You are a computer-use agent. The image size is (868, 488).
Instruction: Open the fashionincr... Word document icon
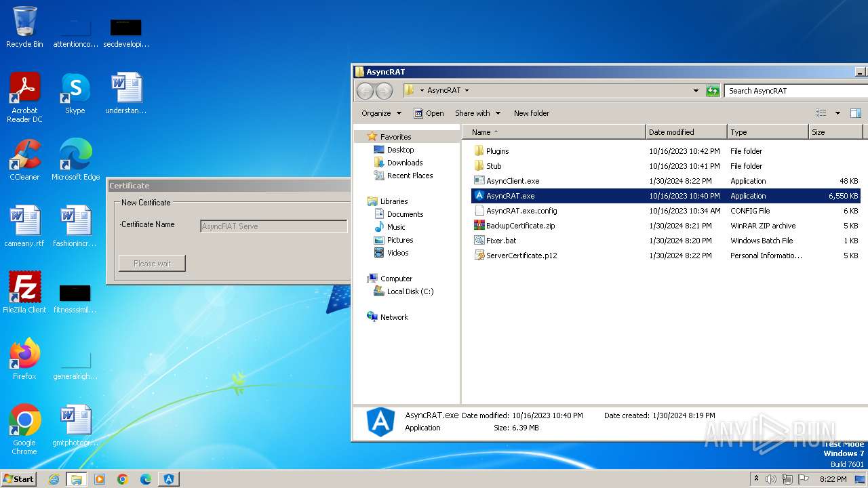tap(75, 226)
